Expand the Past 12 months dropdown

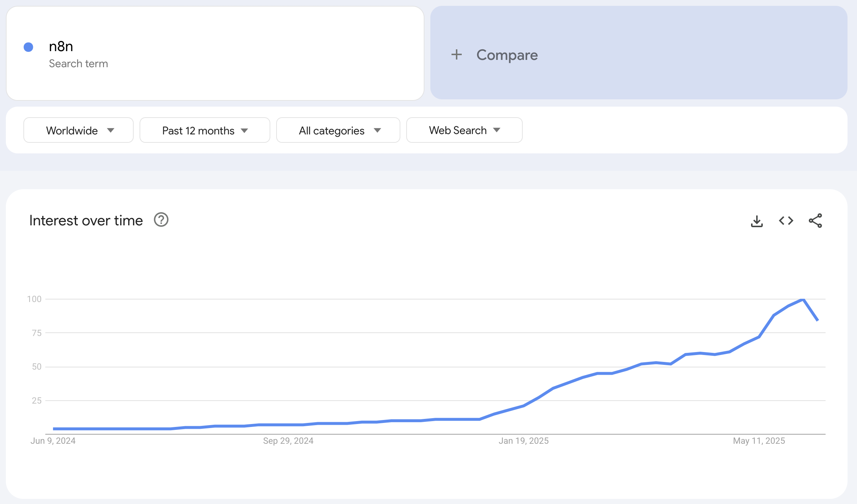(205, 130)
